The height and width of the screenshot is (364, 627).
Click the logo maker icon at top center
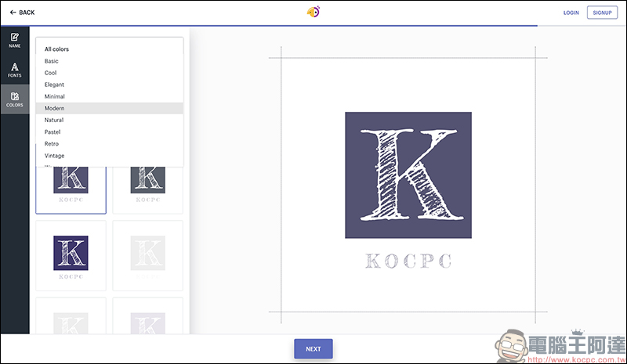(313, 12)
